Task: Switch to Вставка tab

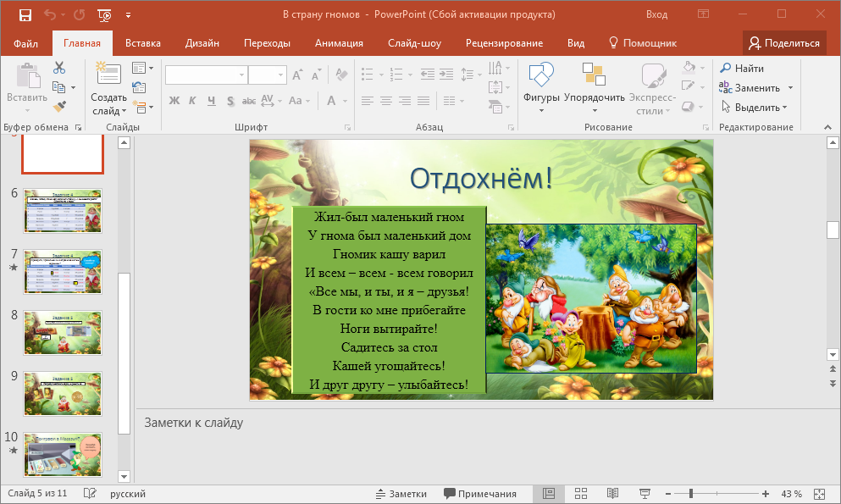Action: [142, 43]
